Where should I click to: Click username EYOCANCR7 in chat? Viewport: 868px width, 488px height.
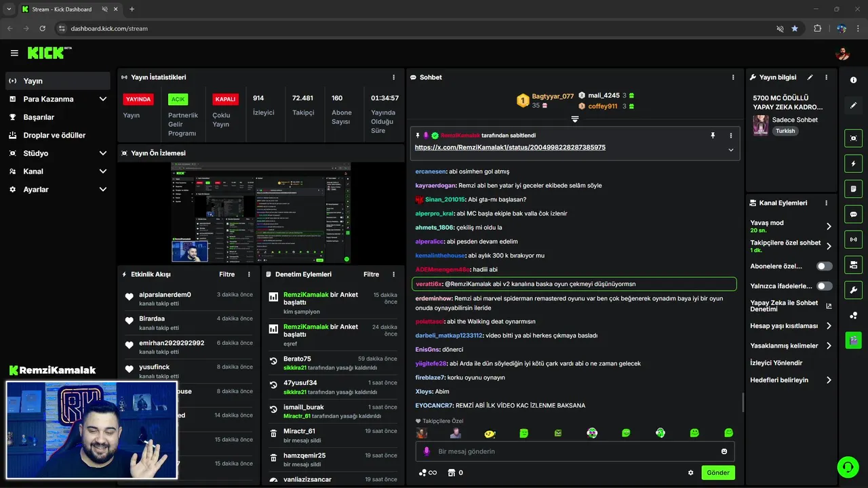[x=434, y=405]
